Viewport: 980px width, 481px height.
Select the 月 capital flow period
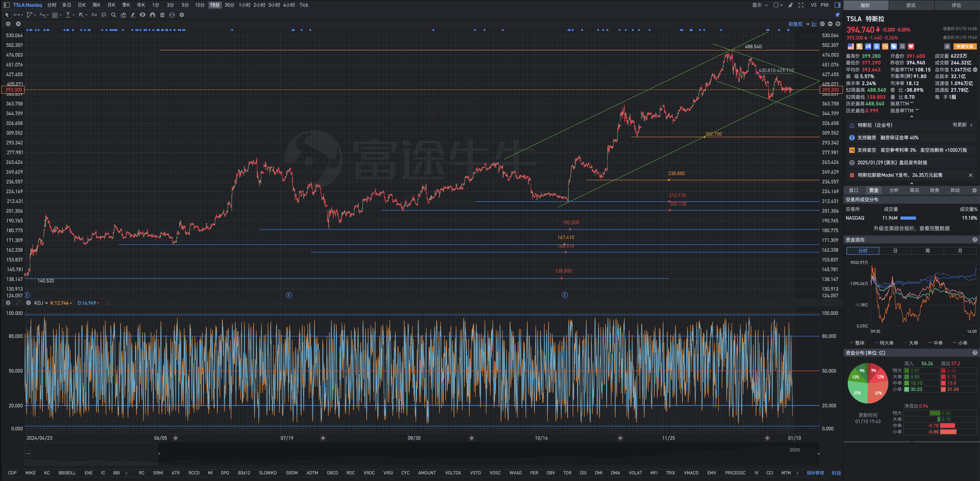[960, 251]
